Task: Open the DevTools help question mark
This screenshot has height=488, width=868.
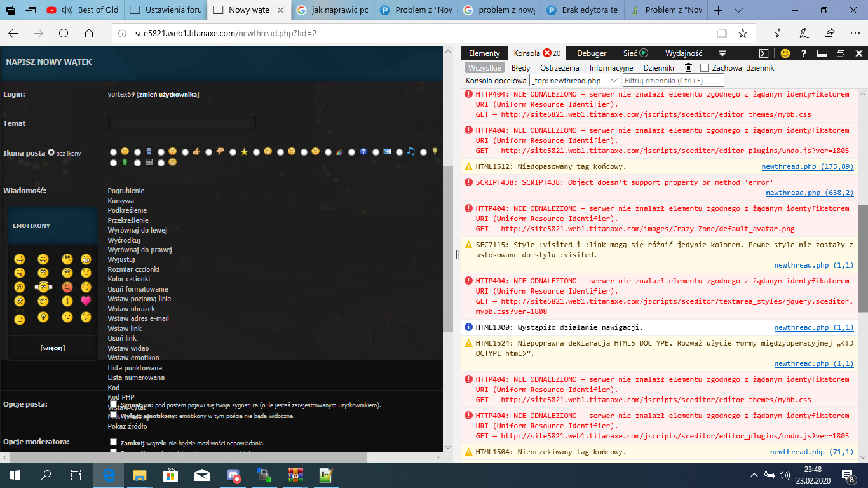Action: click(803, 53)
